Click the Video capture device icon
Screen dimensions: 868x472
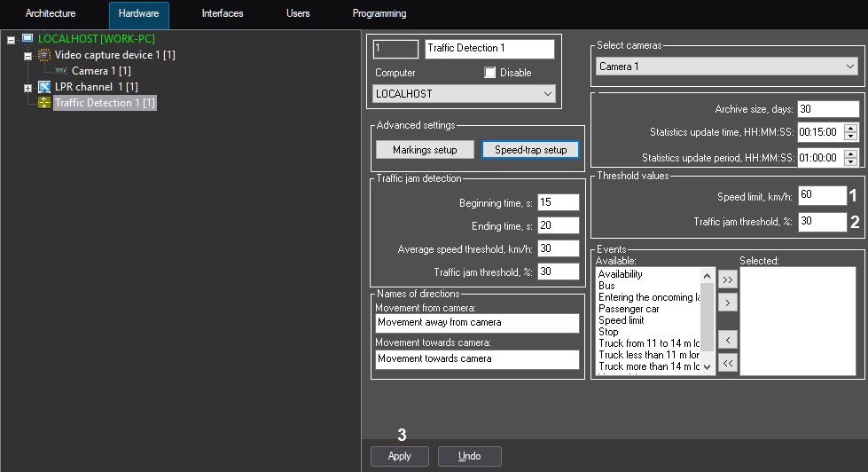(44, 55)
